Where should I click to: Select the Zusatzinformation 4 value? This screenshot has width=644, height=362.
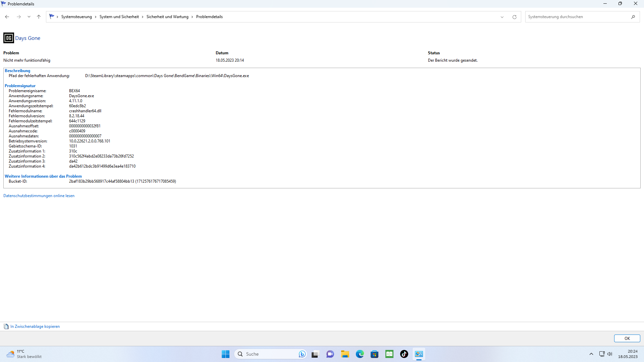[102, 166]
